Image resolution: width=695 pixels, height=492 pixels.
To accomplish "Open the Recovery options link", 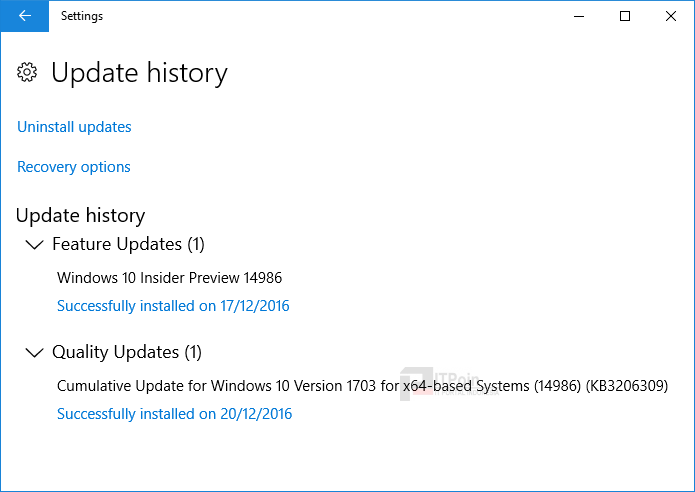I will pyautogui.click(x=74, y=167).
